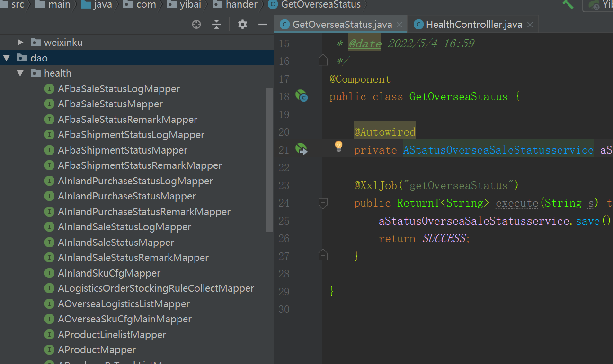The height and width of the screenshot is (364, 613).
Task: Expand the weixinku folder
Action: 20,42
